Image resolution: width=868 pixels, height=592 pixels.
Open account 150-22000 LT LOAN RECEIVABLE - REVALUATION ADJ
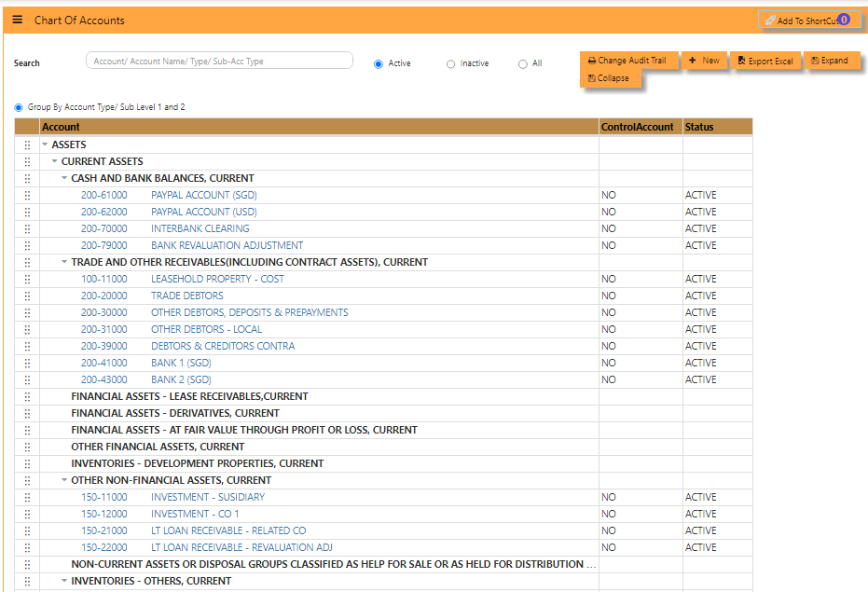click(206, 547)
